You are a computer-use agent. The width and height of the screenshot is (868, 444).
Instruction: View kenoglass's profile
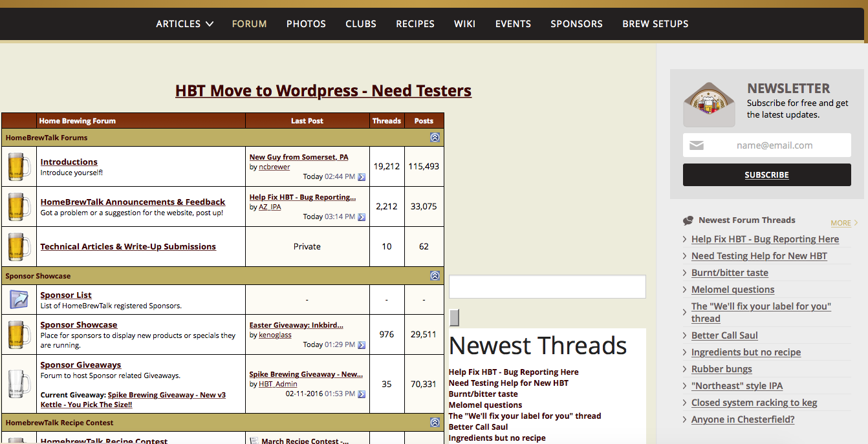[275, 335]
